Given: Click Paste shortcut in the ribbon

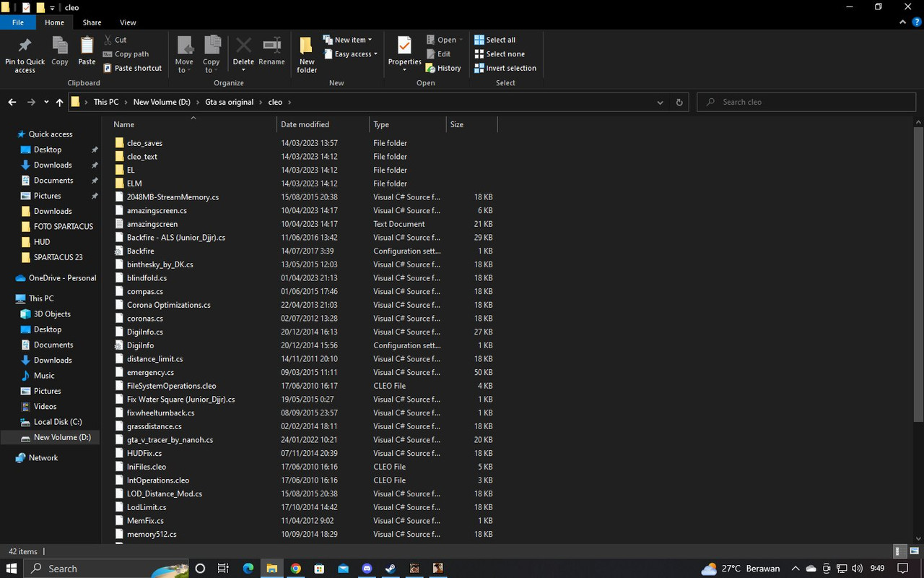Looking at the screenshot, I should (x=133, y=68).
